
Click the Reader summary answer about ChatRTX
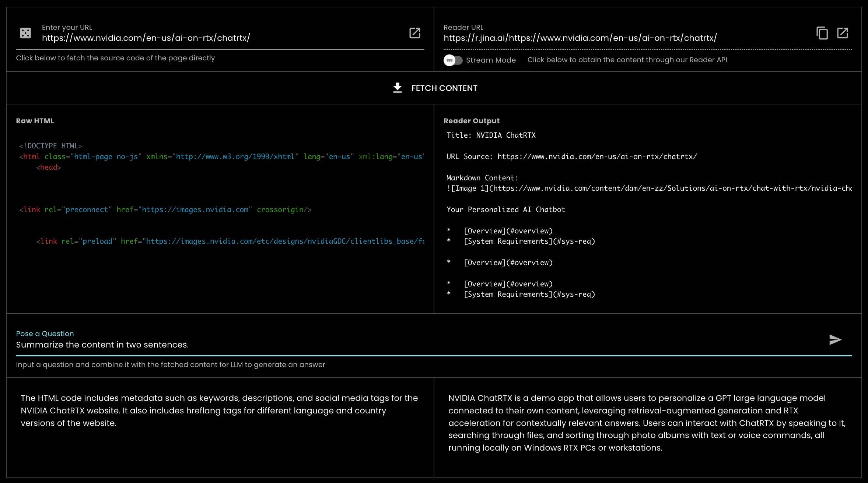point(647,423)
